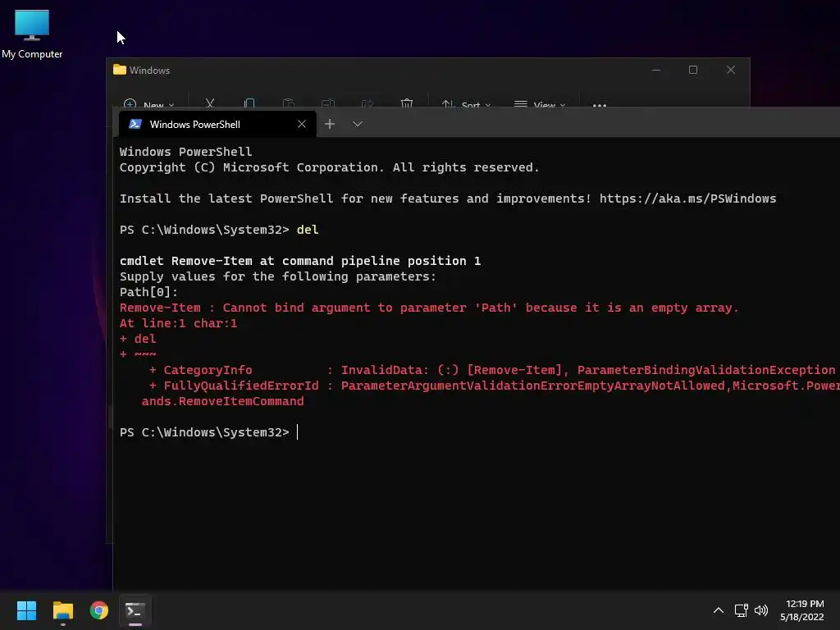
Task: Minimize the Windows Explorer window
Action: pos(655,71)
